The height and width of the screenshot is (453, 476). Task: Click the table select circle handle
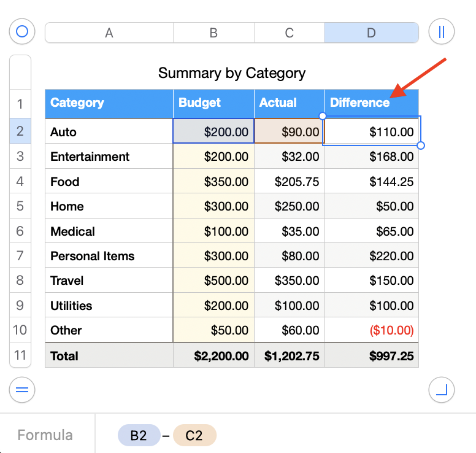[22, 32]
